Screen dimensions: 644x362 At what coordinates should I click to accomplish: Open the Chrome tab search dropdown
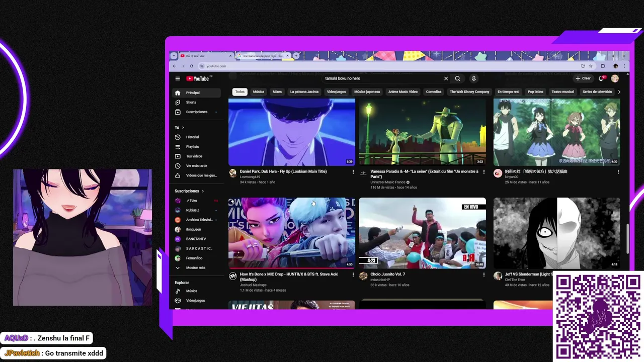tap(174, 56)
